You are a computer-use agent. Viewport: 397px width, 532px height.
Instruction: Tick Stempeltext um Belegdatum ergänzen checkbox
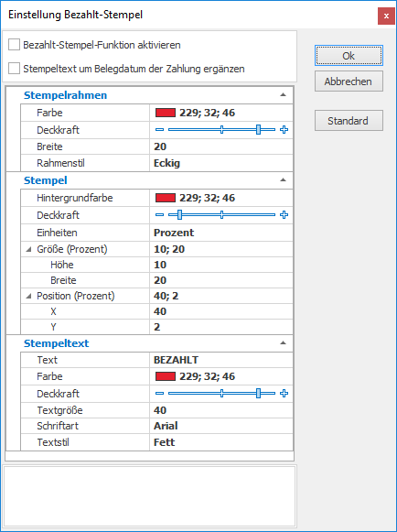coord(14,68)
